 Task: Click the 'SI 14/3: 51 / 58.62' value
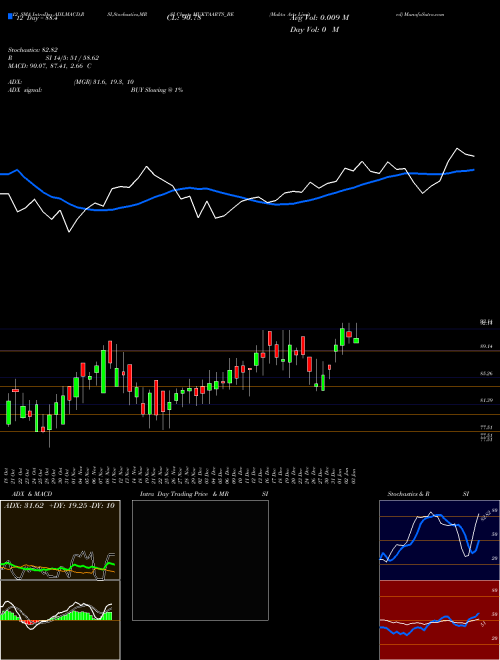pyautogui.click(x=72, y=58)
